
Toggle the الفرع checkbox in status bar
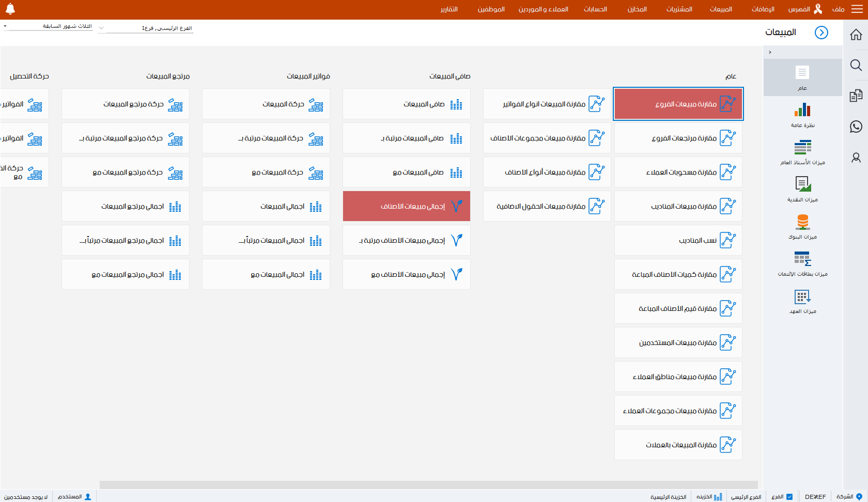(x=789, y=497)
